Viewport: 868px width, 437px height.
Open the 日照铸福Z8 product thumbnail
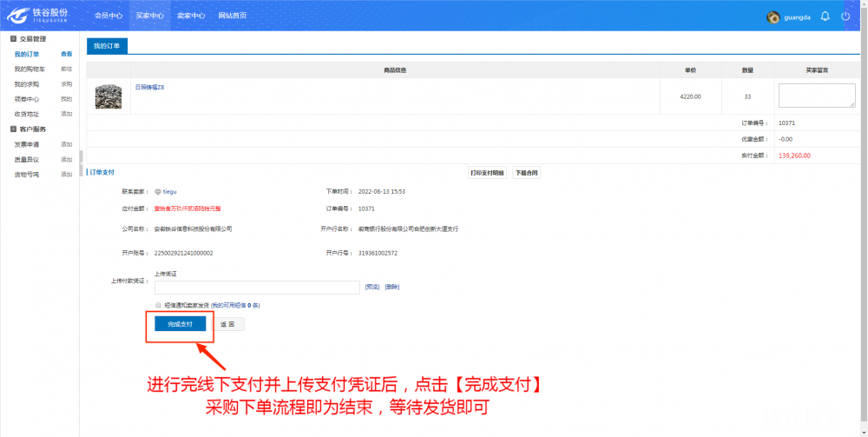(x=108, y=96)
